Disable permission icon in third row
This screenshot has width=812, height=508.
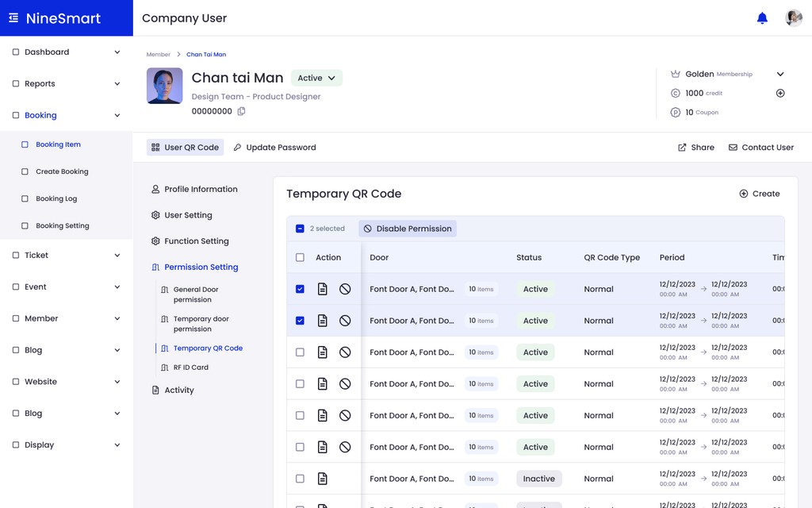point(345,352)
